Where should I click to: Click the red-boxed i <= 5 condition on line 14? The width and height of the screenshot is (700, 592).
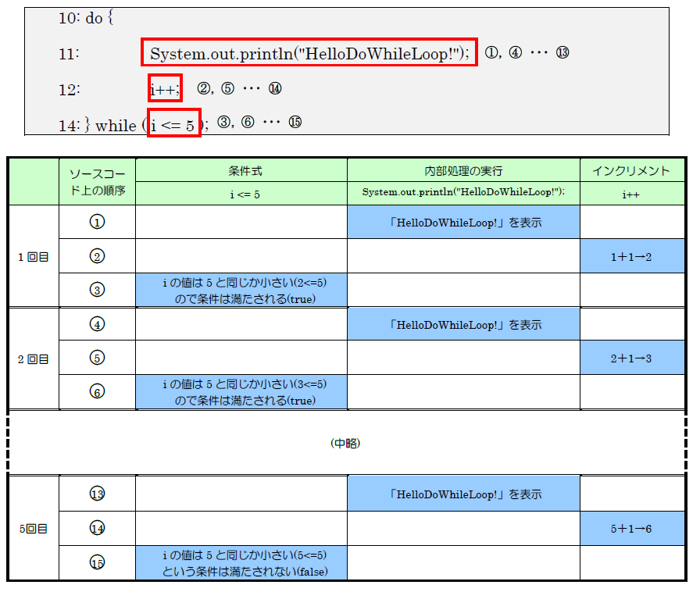pyautogui.click(x=174, y=124)
